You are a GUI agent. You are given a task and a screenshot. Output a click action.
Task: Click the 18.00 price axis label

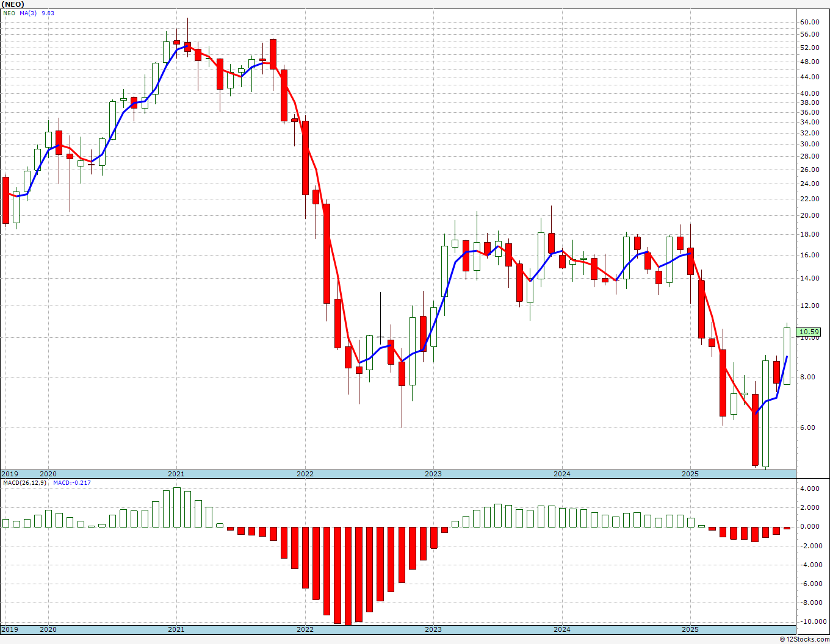tap(809, 234)
